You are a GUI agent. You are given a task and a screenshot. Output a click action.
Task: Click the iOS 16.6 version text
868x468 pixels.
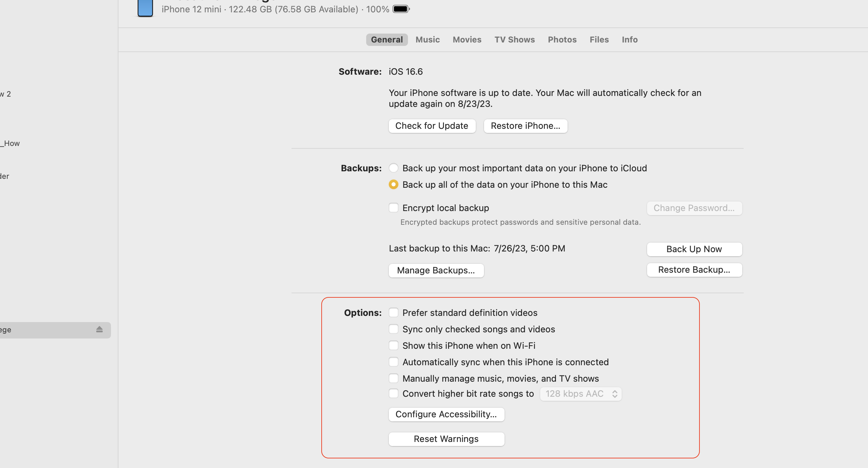click(406, 71)
